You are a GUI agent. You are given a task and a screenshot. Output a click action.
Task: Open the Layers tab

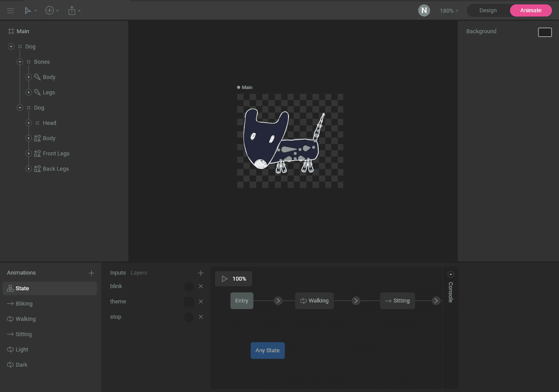139,273
